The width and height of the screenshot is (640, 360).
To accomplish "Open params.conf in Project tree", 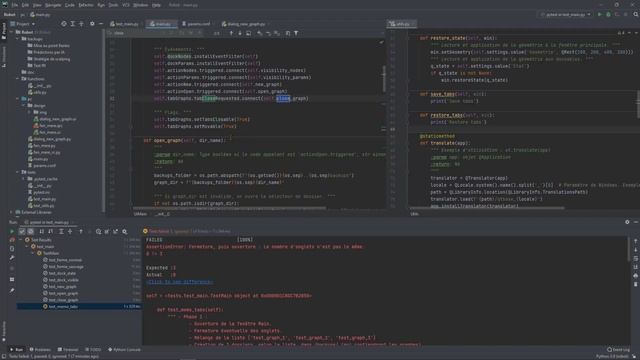I will tap(44, 166).
